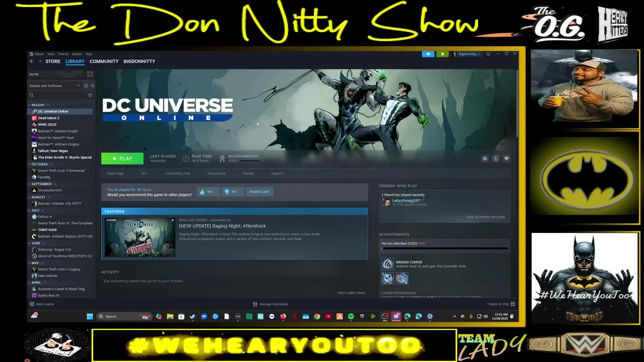Image resolution: width=644 pixels, height=362 pixels.
Task: Open Manage Downloads
Action: pos(270,304)
